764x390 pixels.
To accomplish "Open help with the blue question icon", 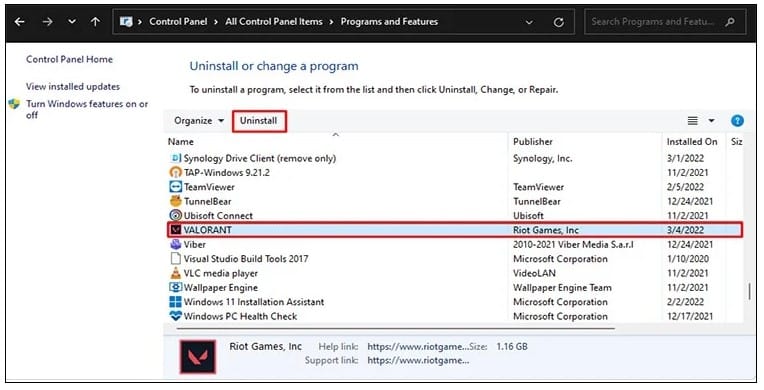I will [x=737, y=120].
